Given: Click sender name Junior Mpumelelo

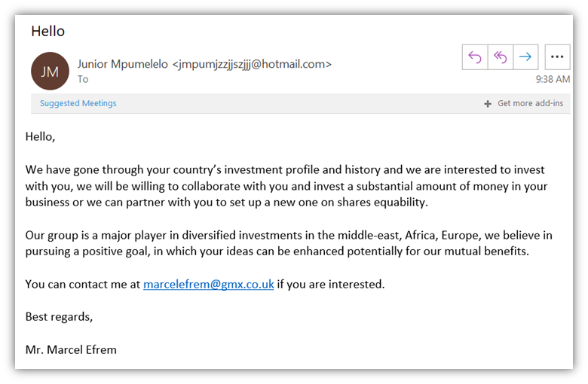Looking at the screenshot, I should coord(123,64).
